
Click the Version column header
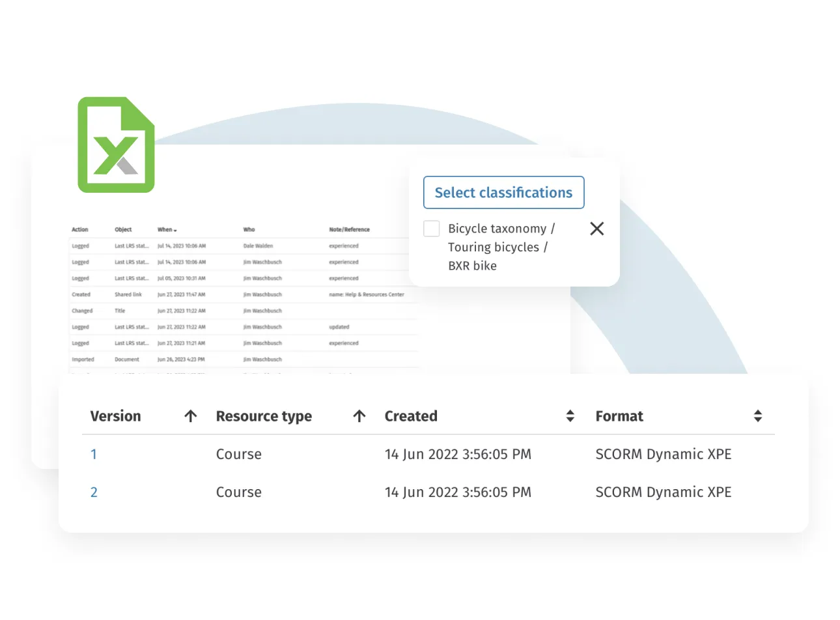[115, 416]
